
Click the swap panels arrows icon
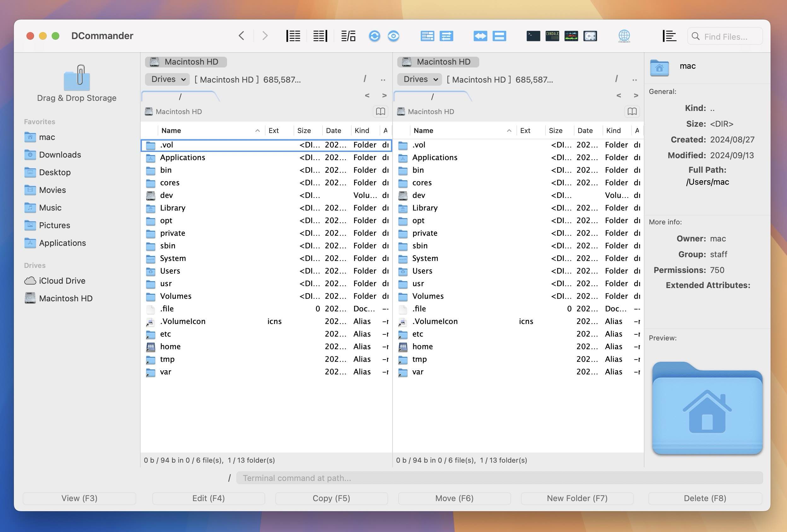tap(480, 36)
